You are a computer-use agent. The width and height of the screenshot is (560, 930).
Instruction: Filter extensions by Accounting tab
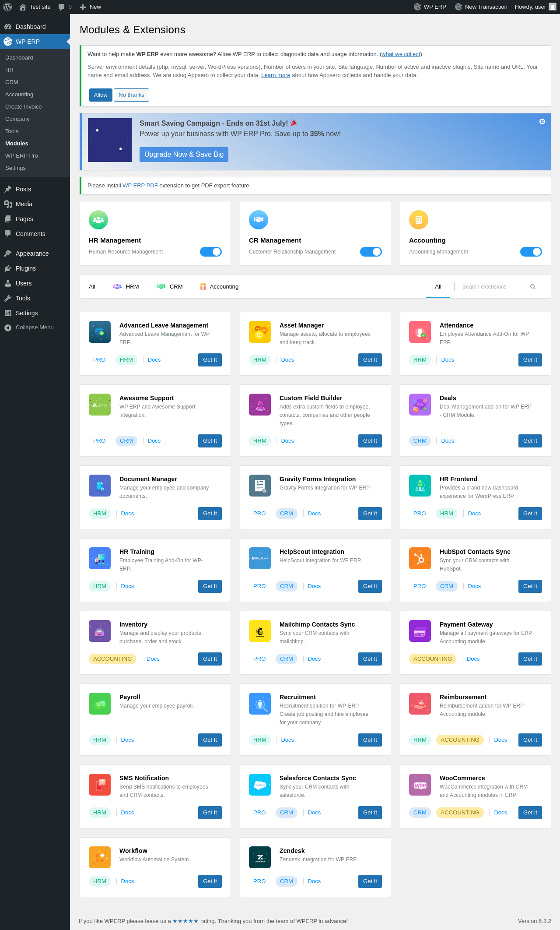(220, 287)
